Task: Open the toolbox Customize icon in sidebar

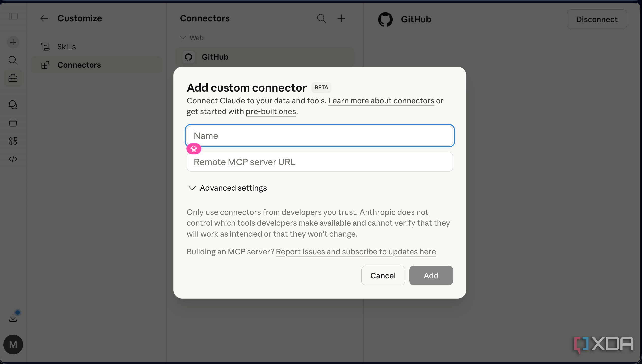Action: (13, 78)
